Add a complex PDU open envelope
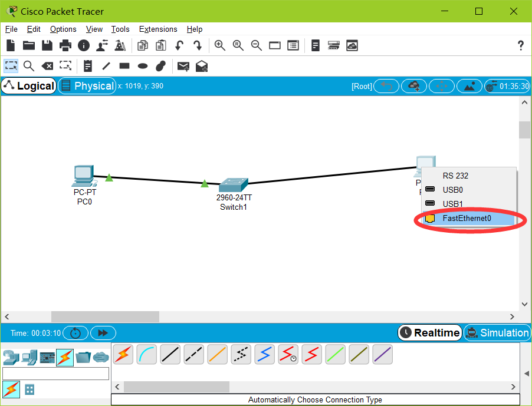532x406 pixels. tap(202, 66)
